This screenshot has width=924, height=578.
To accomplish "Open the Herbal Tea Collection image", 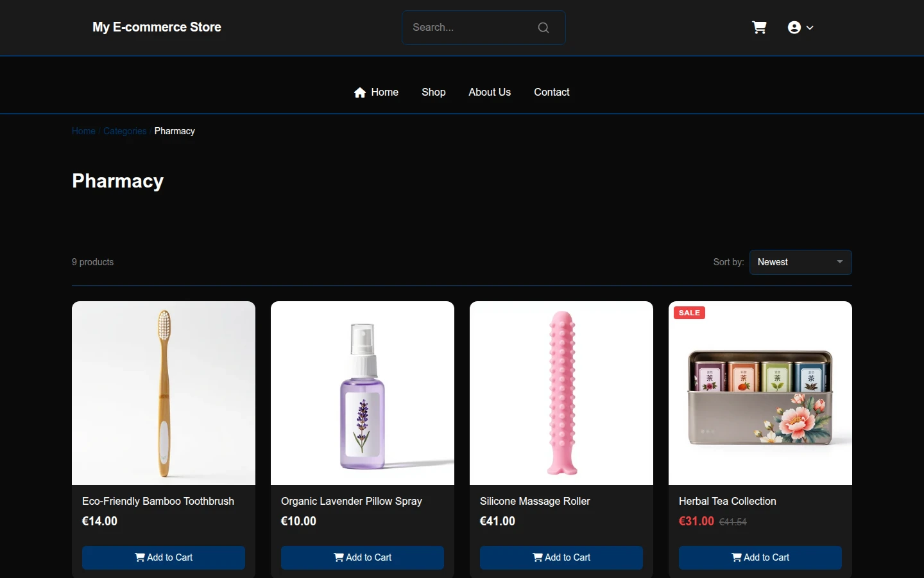I will (760, 393).
